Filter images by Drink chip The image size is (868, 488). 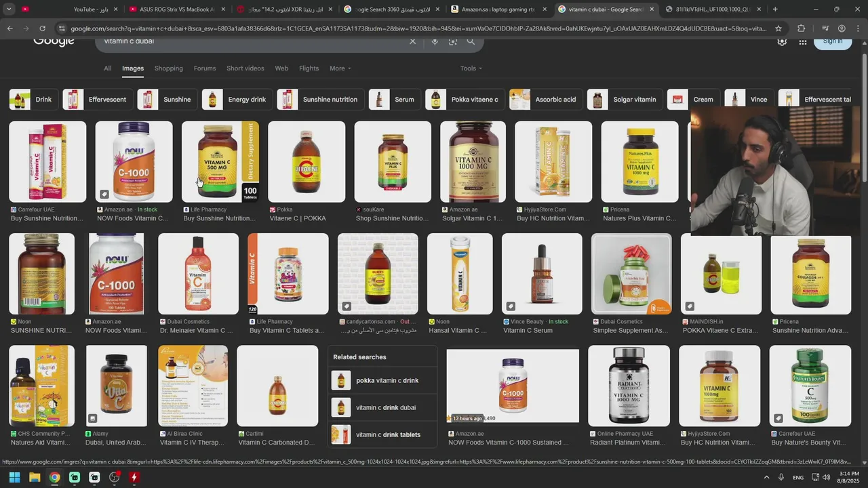[x=33, y=100]
